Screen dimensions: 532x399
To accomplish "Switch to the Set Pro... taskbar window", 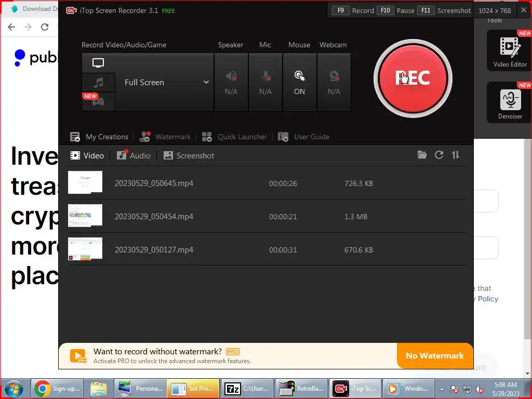I will click(x=193, y=389).
